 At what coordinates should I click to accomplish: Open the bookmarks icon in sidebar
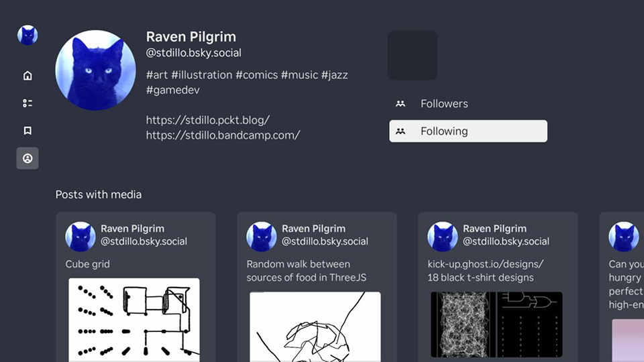point(28,131)
